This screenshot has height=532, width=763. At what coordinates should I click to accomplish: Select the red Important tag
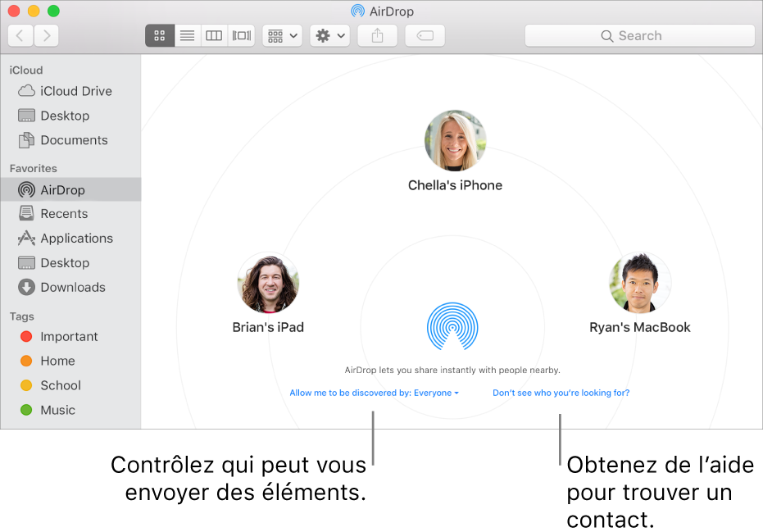[x=70, y=336]
